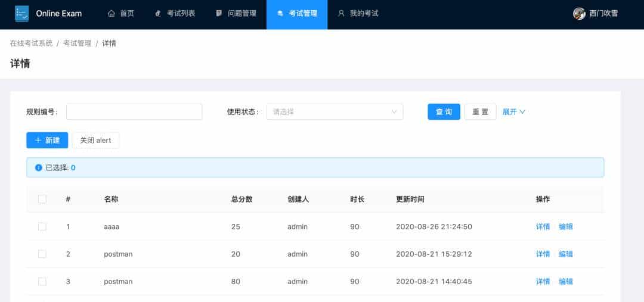Click the 总分数 column header

coord(241,199)
